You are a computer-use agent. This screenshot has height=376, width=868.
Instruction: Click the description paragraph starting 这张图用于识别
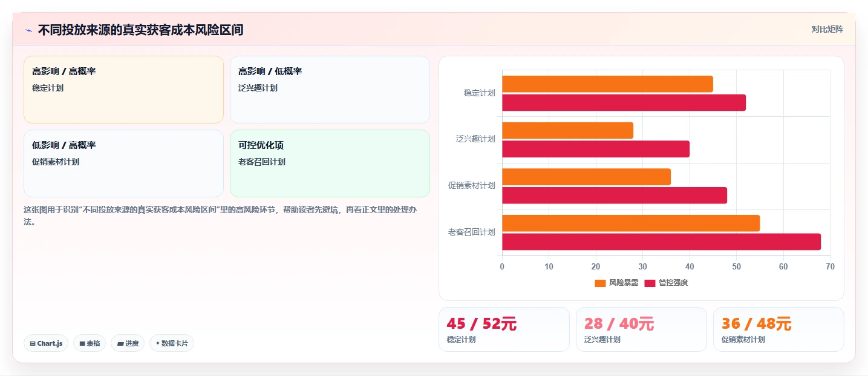(x=220, y=216)
